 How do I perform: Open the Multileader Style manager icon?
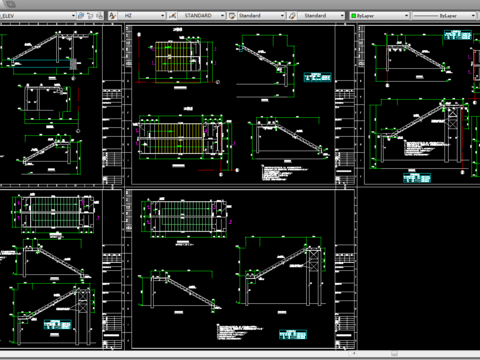point(292,16)
